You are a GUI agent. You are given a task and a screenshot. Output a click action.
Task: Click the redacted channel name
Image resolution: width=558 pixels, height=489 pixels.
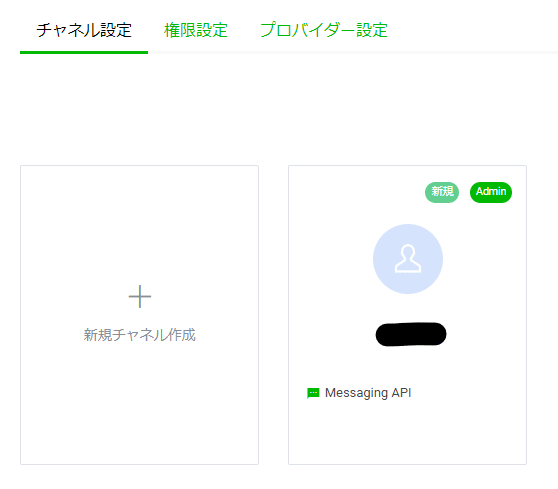411,334
